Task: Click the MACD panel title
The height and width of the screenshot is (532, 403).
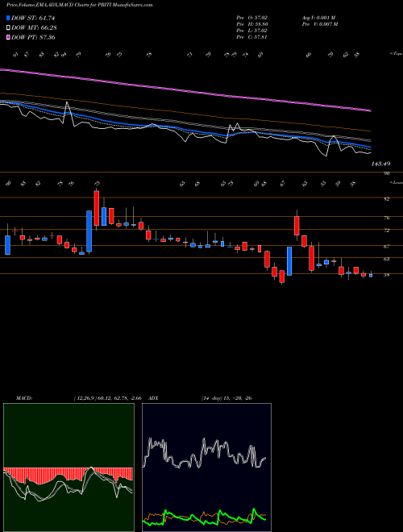Action: pos(23,398)
